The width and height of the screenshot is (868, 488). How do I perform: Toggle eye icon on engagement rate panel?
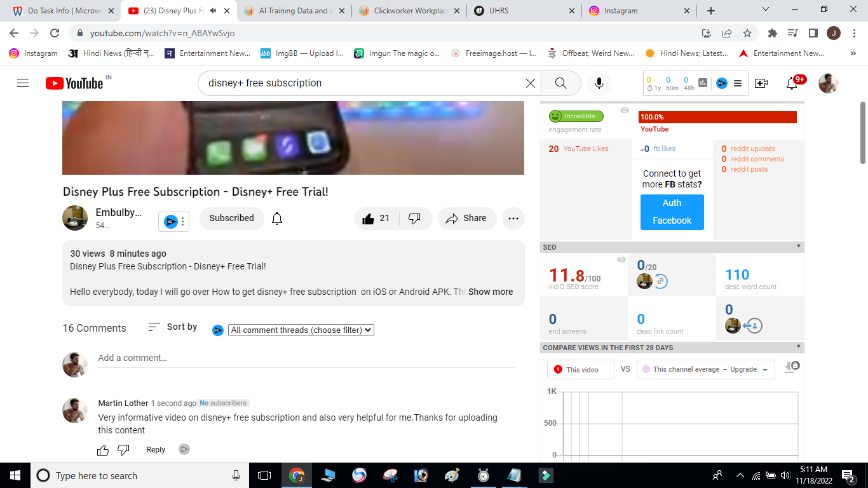pyautogui.click(x=625, y=111)
